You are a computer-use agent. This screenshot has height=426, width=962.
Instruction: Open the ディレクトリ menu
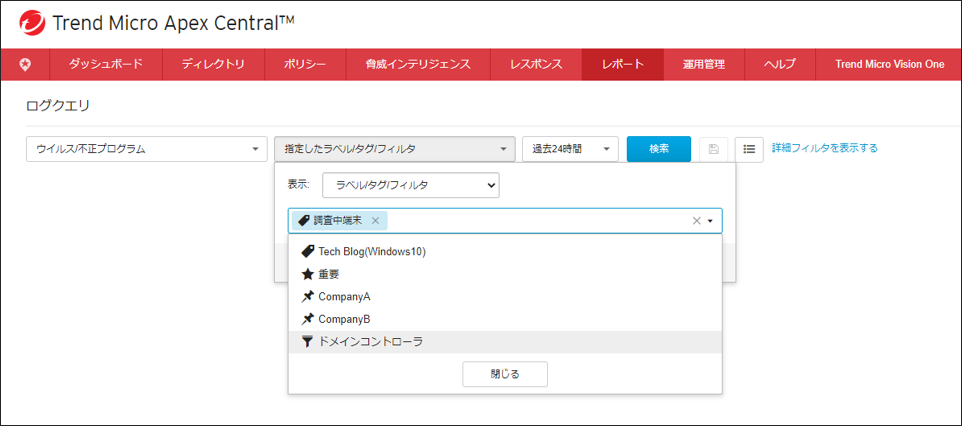click(214, 64)
